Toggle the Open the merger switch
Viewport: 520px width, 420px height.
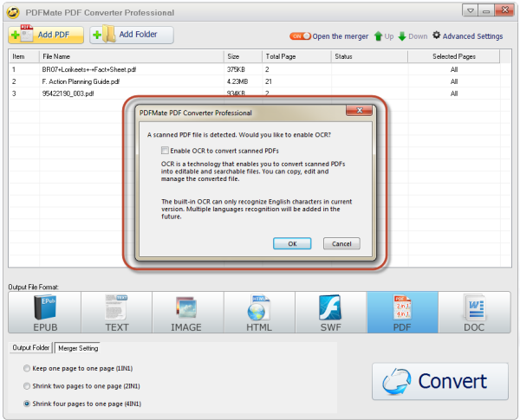pyautogui.click(x=300, y=36)
